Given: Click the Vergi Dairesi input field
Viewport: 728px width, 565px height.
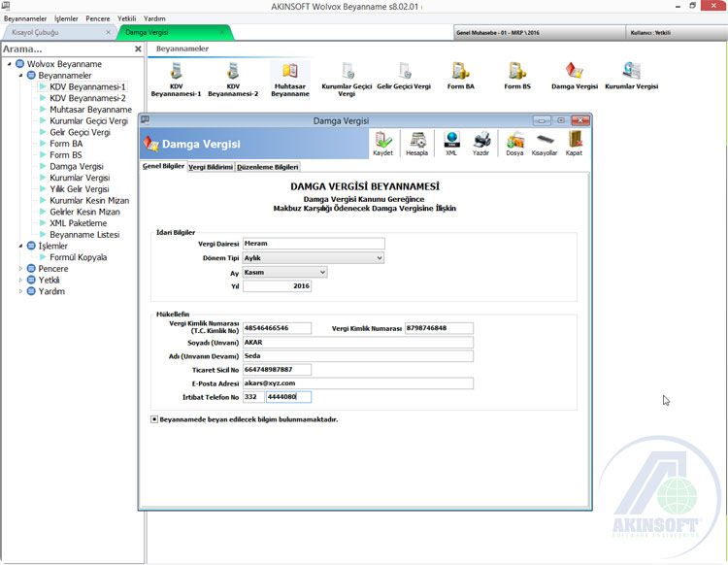Looking at the screenshot, I should (314, 244).
